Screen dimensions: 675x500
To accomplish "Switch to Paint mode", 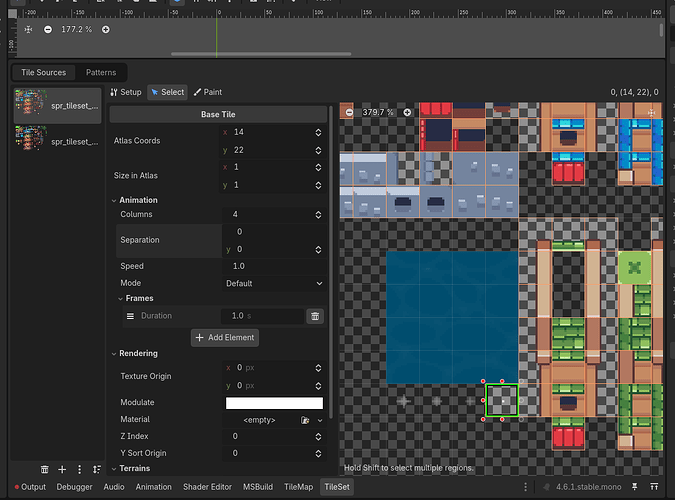I will tap(208, 92).
